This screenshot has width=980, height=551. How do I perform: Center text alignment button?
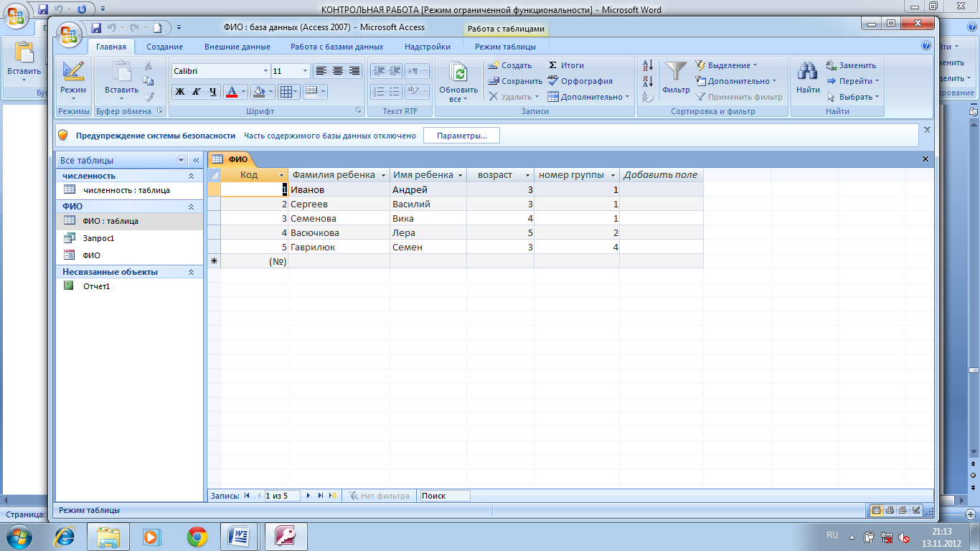click(337, 71)
